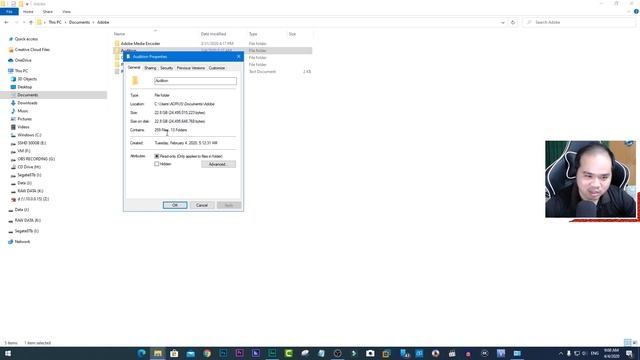Select OneDrive in navigation pane
640x360 pixels.
23,60
